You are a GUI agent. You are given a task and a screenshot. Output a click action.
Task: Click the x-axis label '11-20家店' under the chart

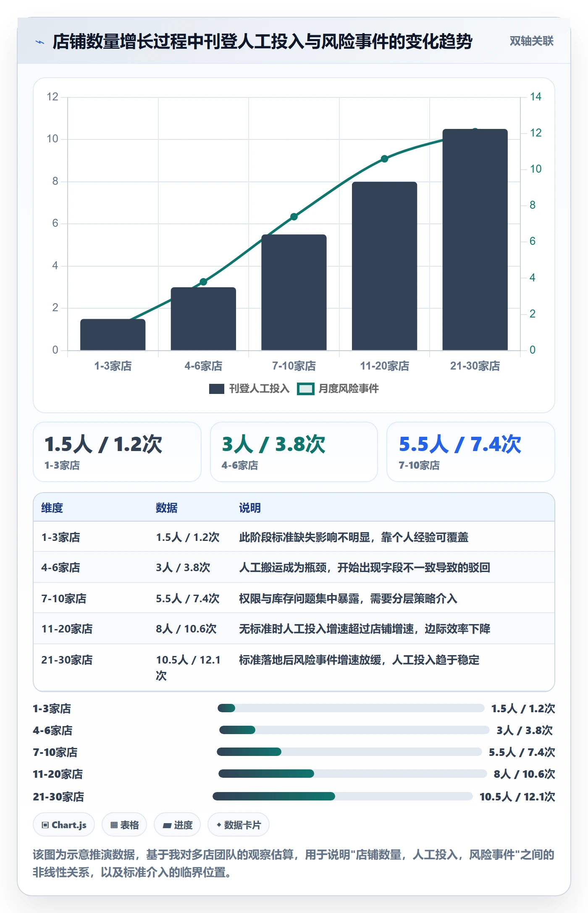tap(385, 366)
